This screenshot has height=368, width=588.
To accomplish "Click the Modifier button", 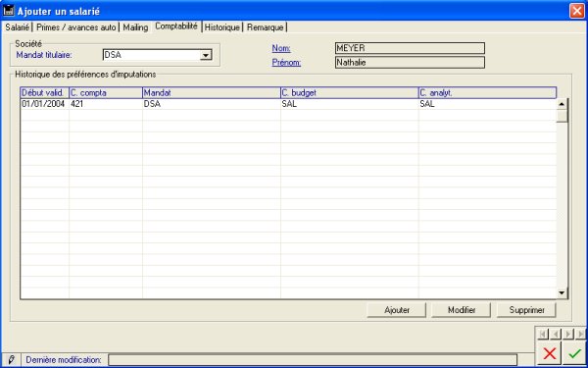I will [x=462, y=310].
